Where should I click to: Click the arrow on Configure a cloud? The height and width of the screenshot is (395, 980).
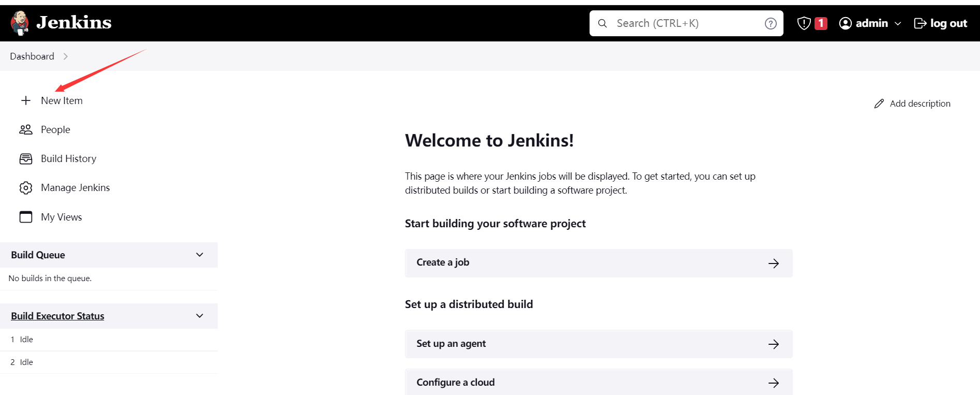[774, 383]
